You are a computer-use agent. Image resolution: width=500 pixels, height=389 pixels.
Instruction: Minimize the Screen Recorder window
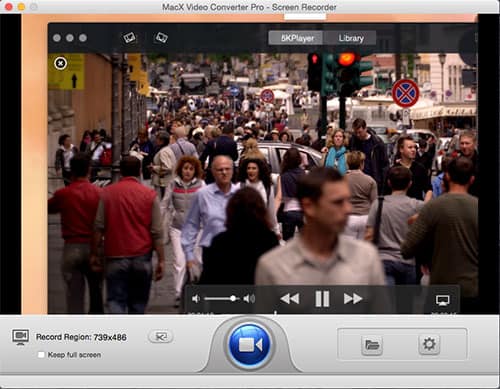click(x=21, y=6)
